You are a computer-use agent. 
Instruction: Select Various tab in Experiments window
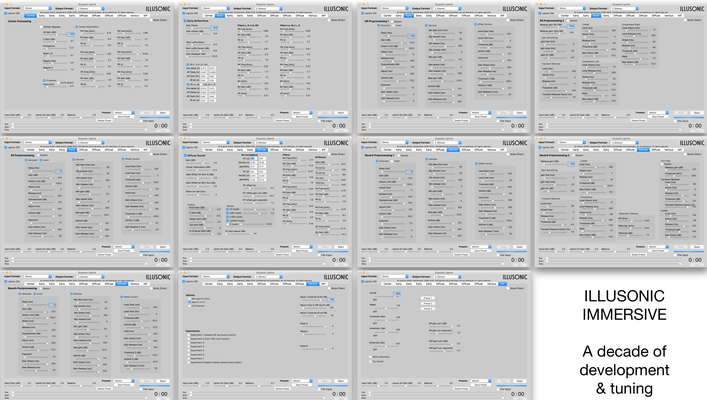(313, 284)
